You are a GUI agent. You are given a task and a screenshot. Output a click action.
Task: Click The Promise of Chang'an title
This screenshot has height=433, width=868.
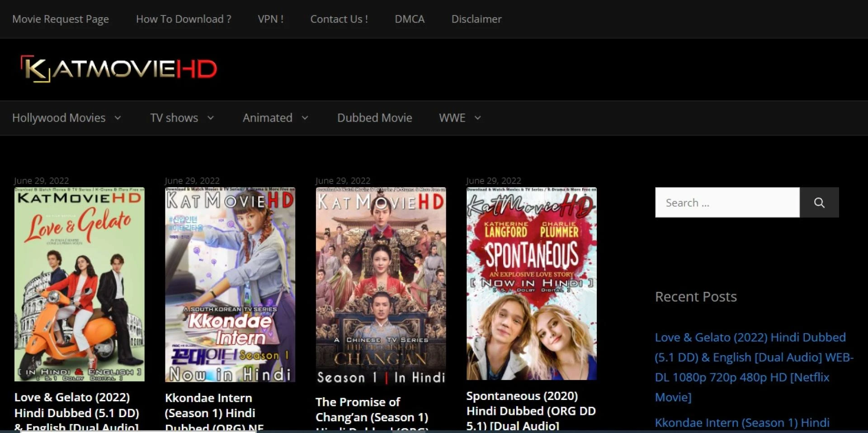(x=372, y=409)
